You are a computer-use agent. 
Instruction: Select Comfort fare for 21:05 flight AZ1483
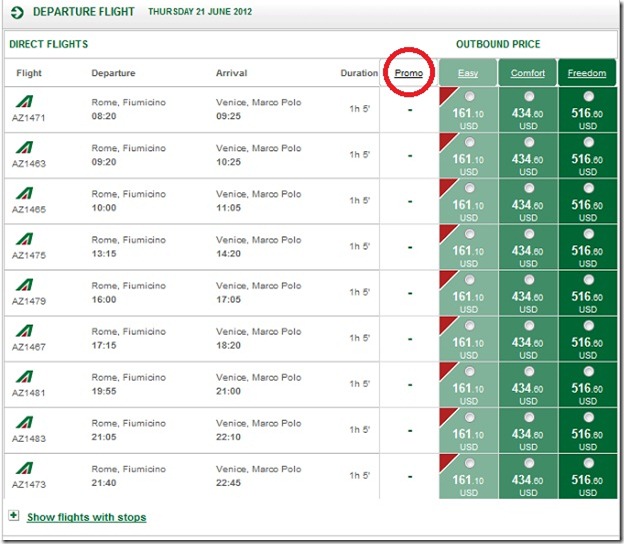(x=529, y=417)
